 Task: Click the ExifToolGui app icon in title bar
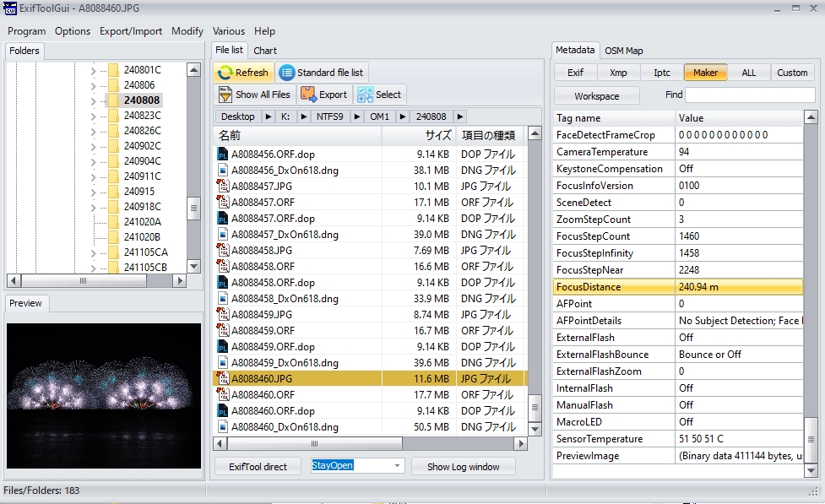coord(10,8)
